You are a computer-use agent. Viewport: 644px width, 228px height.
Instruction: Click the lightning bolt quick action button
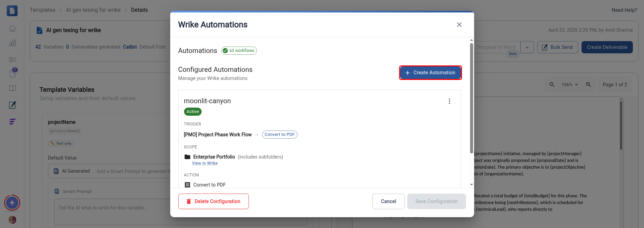pos(12,203)
